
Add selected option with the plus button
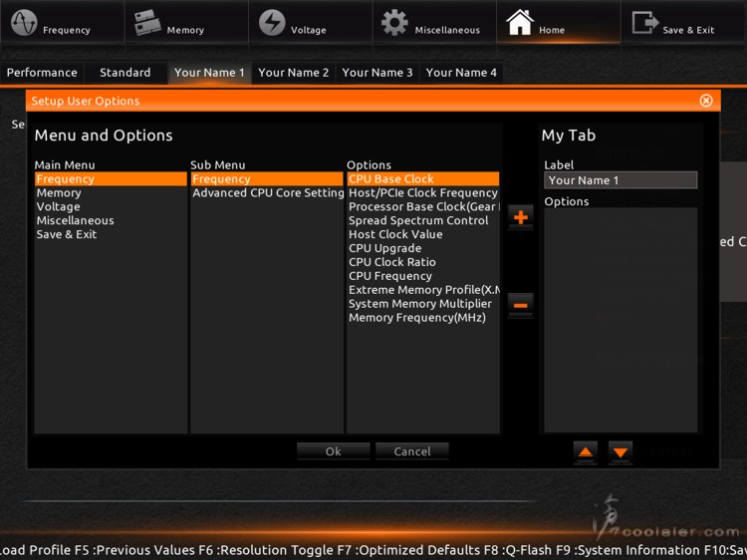point(521,218)
